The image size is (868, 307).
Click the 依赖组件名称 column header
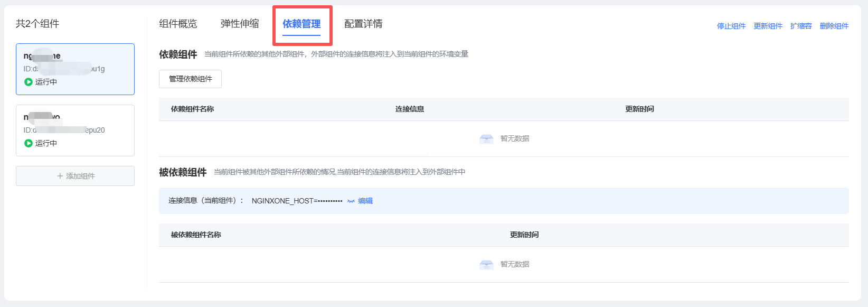[x=192, y=109]
